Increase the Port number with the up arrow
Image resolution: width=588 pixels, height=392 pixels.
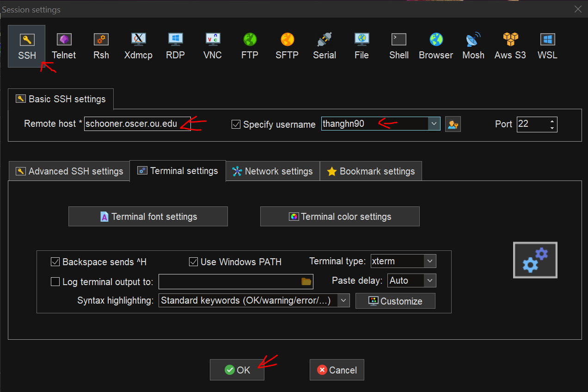[552, 121]
